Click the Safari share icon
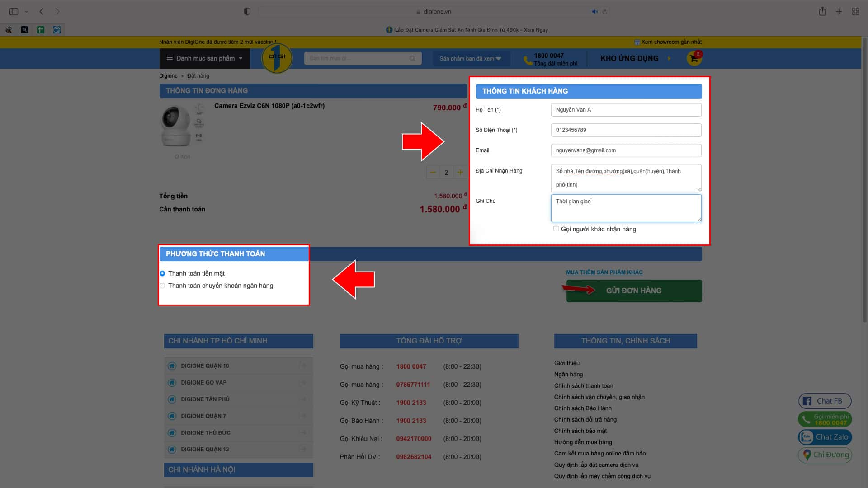The width and height of the screenshot is (868, 488). pos(822,12)
